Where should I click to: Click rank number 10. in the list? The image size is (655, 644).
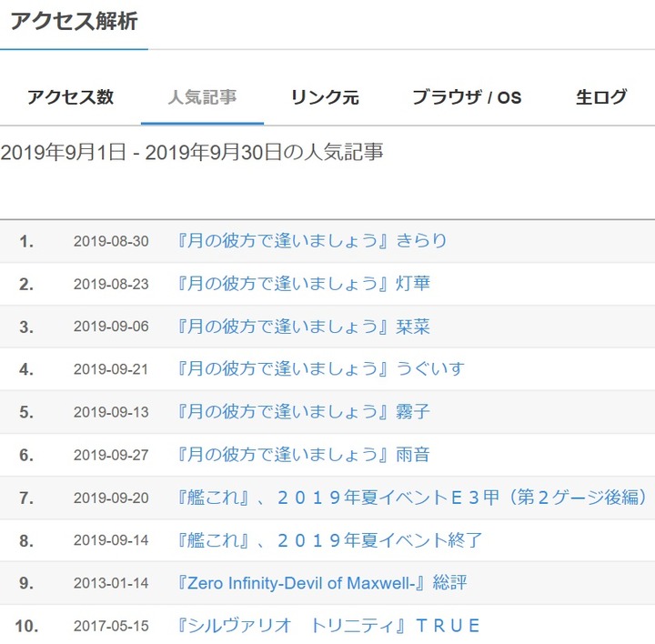tap(26, 626)
